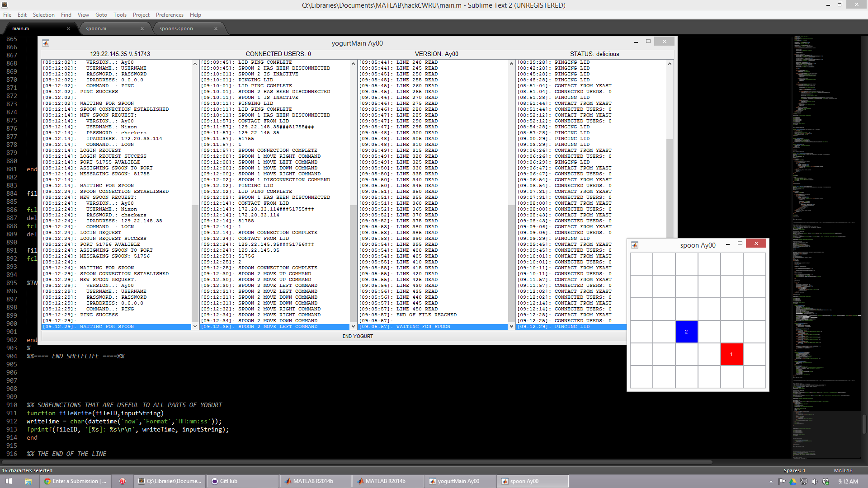Click the red square labeled 1
868x488 pixels.
[x=731, y=354]
